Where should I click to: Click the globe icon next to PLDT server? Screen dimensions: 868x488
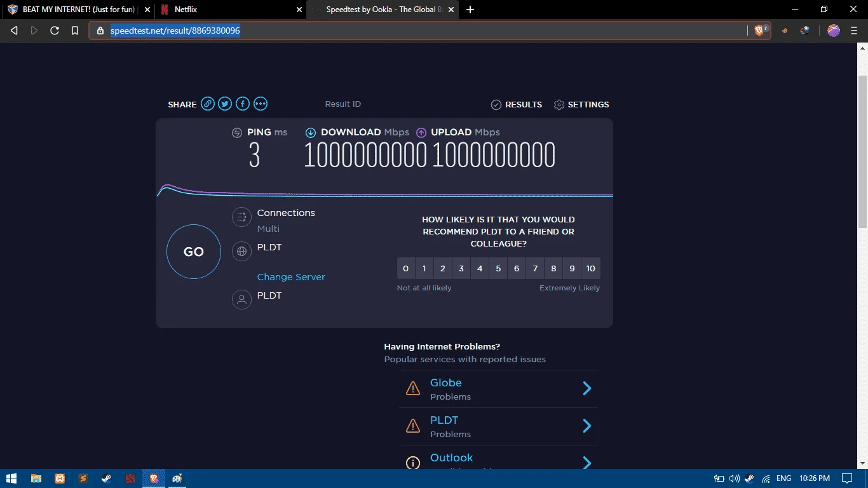241,252
